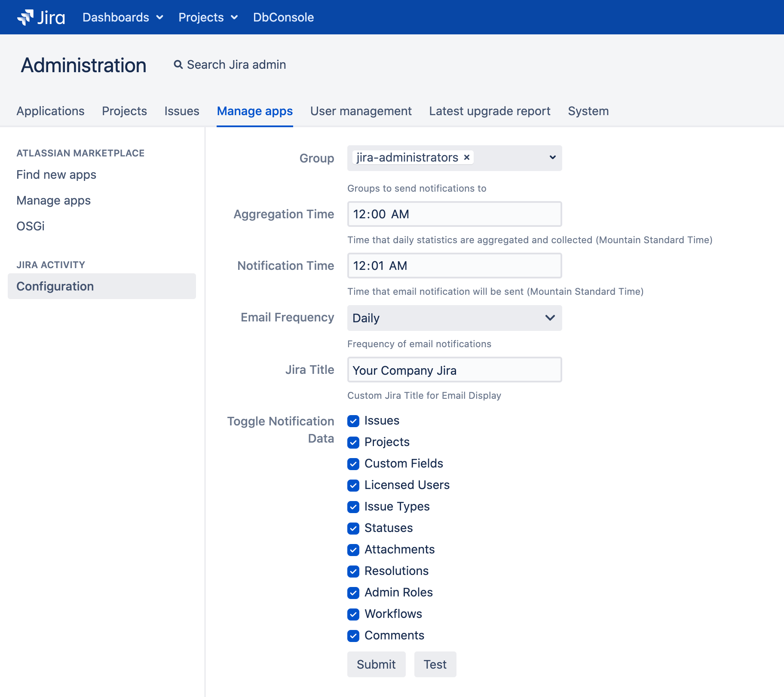This screenshot has height=697, width=784.
Task: Select Configuration under Jira Activity
Action: (x=102, y=286)
